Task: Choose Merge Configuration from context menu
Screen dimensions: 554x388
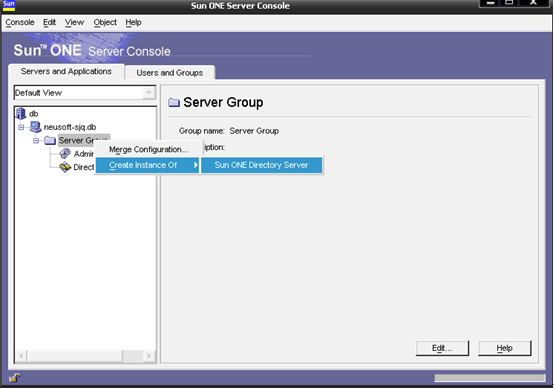Action: pyautogui.click(x=148, y=149)
